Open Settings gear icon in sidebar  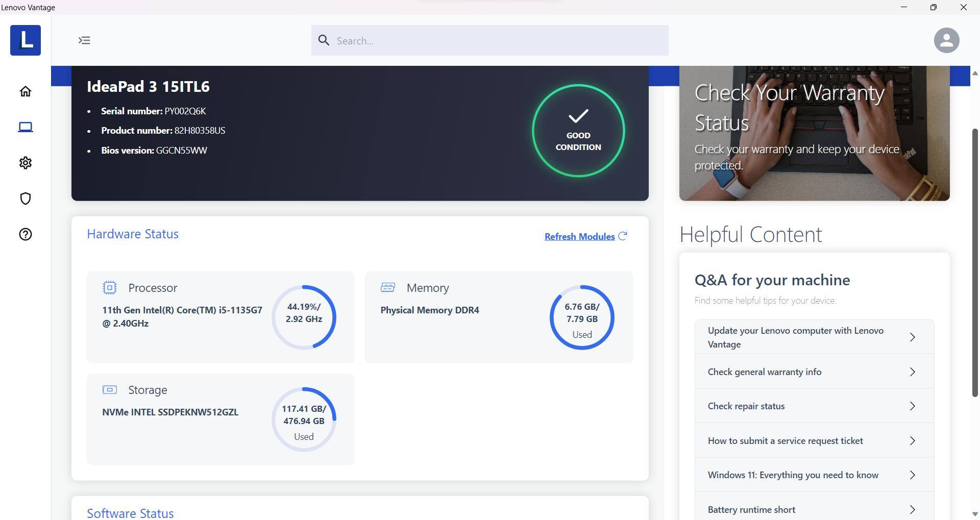point(26,163)
